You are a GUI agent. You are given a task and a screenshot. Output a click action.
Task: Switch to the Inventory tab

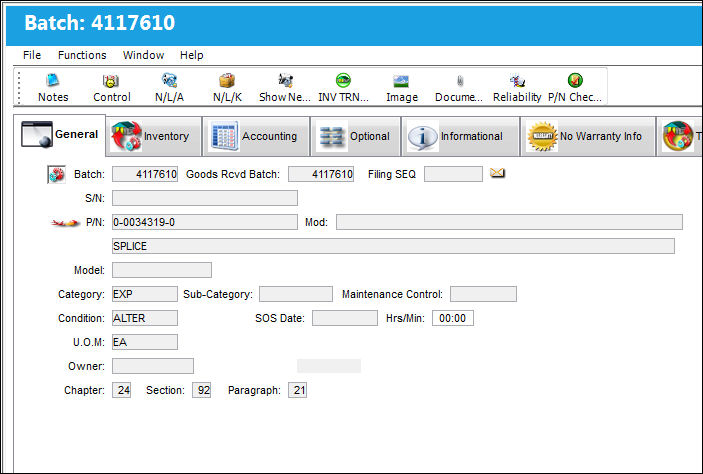point(154,136)
